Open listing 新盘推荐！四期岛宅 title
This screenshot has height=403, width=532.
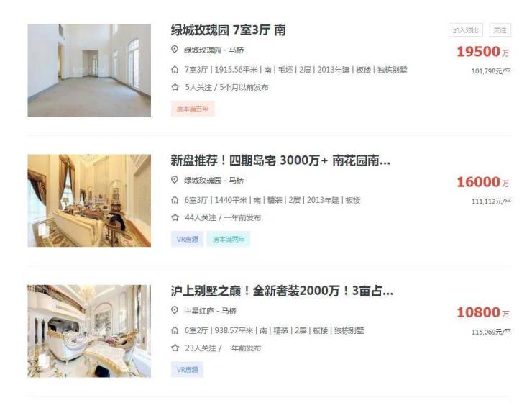(x=280, y=160)
